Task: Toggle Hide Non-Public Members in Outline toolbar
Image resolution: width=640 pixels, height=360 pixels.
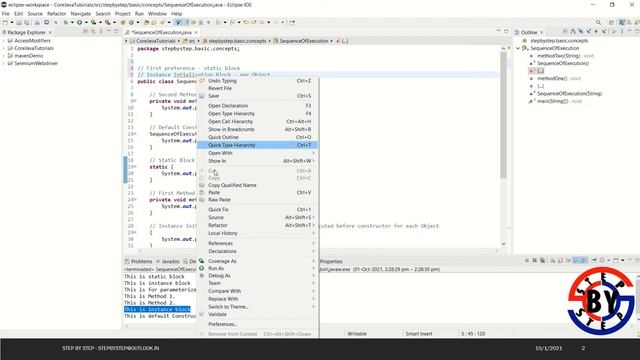Action: click(596, 31)
